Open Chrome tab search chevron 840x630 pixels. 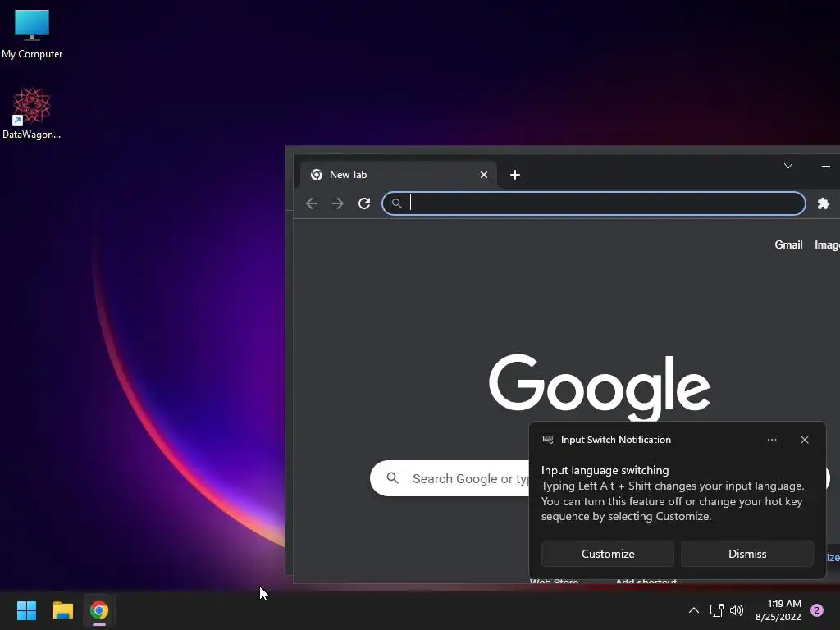[x=788, y=166]
